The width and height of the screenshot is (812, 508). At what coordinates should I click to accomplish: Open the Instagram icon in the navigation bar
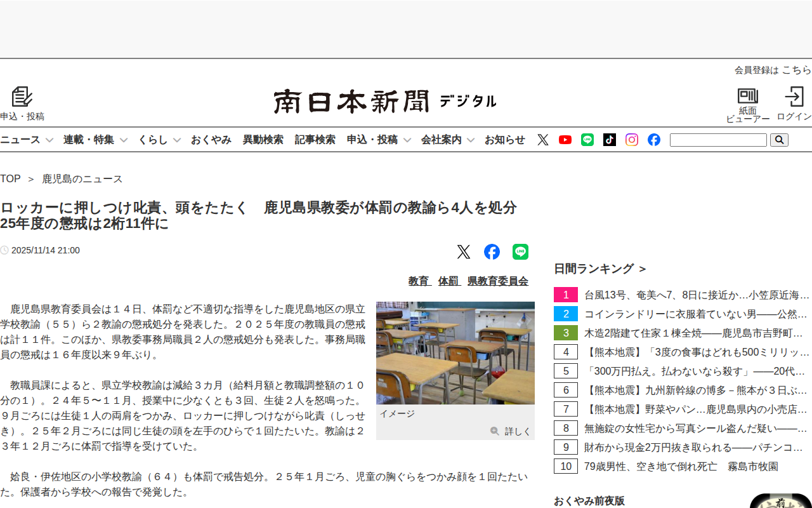(x=632, y=140)
